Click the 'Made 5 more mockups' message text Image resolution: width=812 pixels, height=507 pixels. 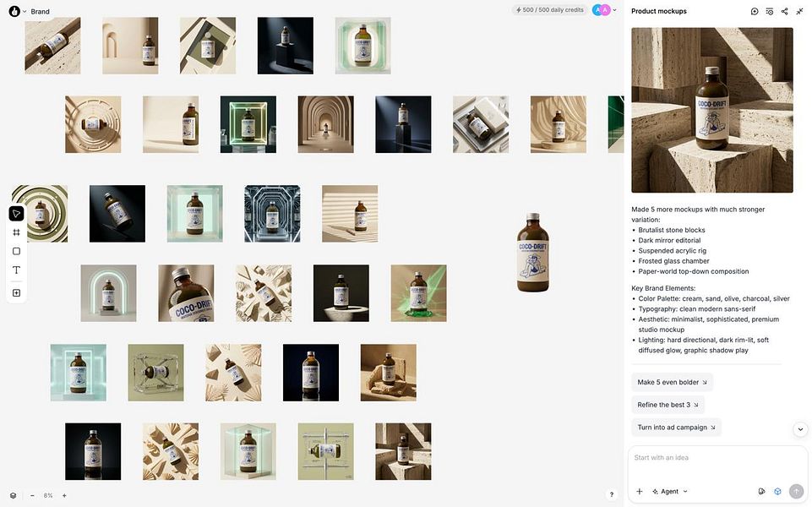click(x=698, y=215)
